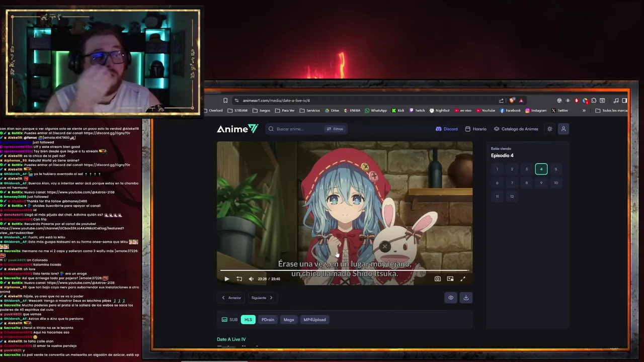Expand the hidden bookmarks chevron
Image resolution: width=644 pixels, height=362 pixels.
click(x=584, y=111)
